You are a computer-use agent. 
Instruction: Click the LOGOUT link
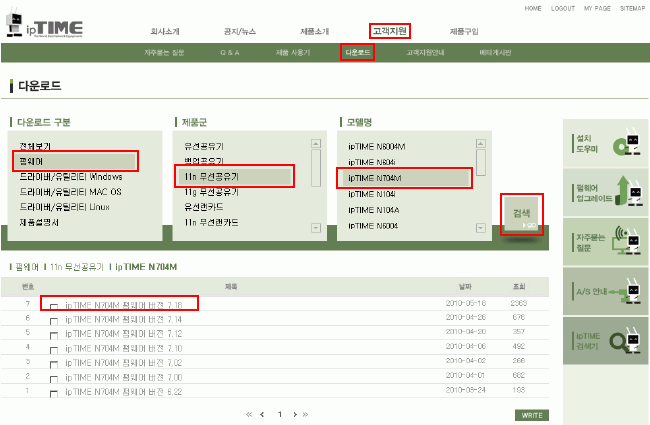[x=563, y=8]
